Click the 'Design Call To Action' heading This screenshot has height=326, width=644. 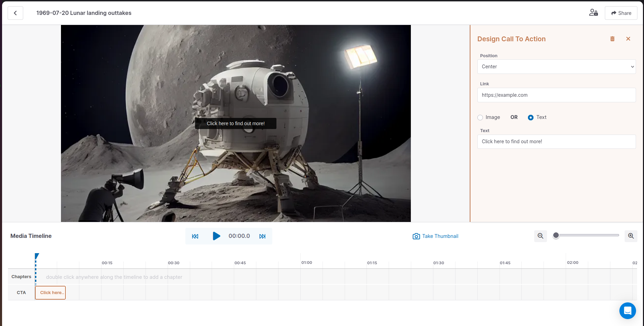511,39
